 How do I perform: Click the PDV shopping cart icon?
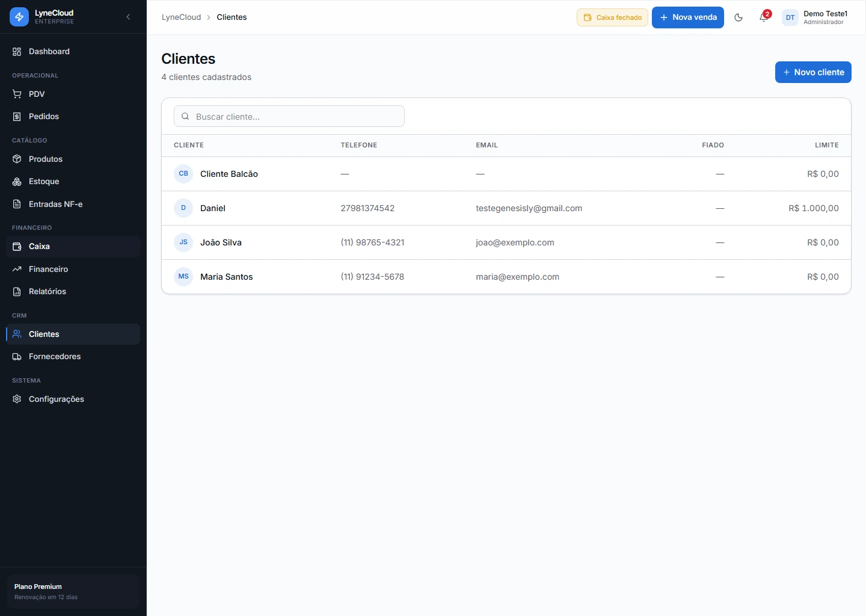17,94
